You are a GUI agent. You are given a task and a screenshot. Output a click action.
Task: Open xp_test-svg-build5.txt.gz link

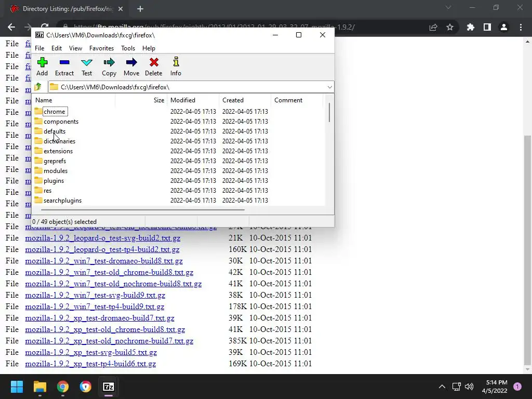(x=91, y=352)
